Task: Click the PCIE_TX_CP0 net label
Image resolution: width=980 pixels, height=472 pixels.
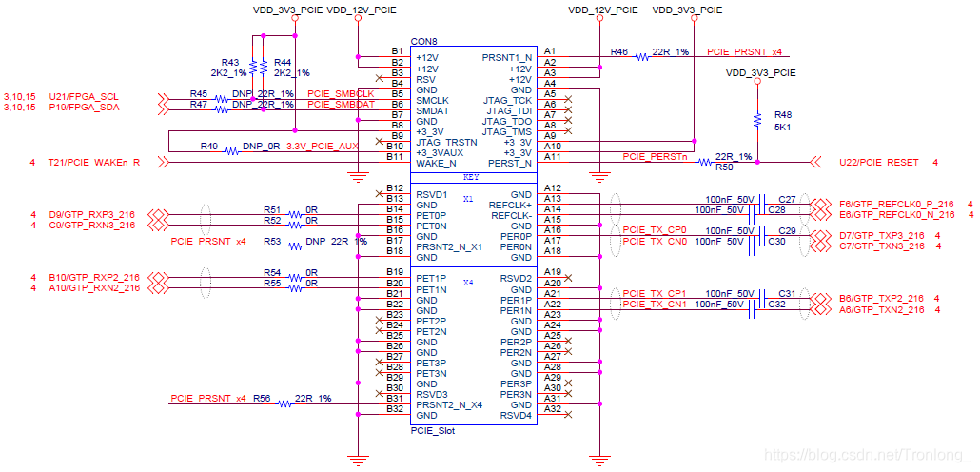Action: [655, 230]
